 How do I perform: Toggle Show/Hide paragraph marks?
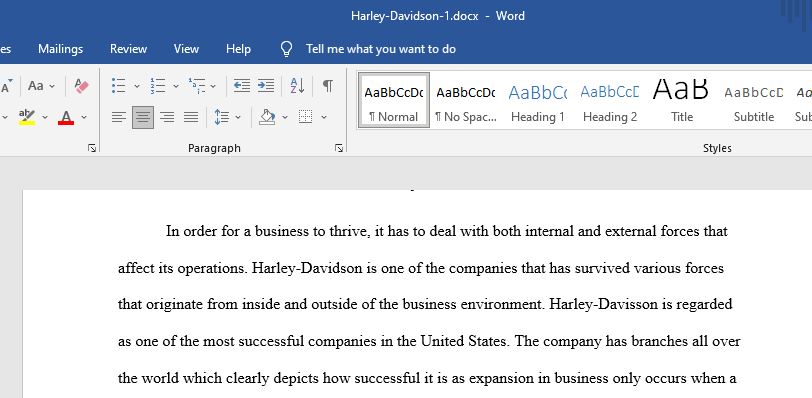(x=327, y=85)
